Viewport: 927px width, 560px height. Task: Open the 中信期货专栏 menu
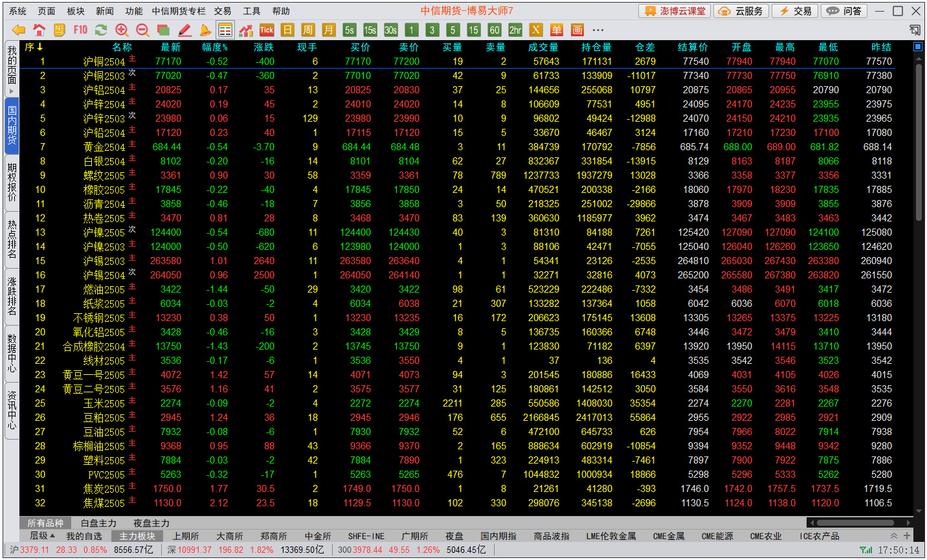pos(179,11)
